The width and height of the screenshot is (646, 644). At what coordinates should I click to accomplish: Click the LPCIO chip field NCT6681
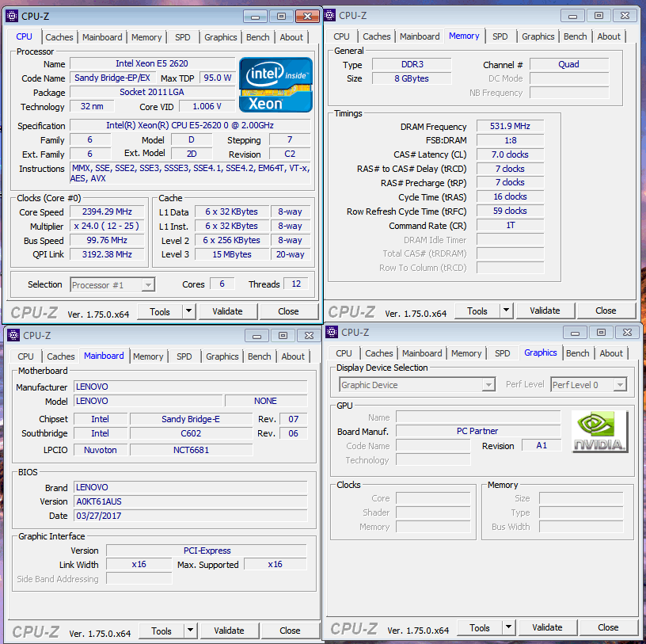[x=191, y=450]
